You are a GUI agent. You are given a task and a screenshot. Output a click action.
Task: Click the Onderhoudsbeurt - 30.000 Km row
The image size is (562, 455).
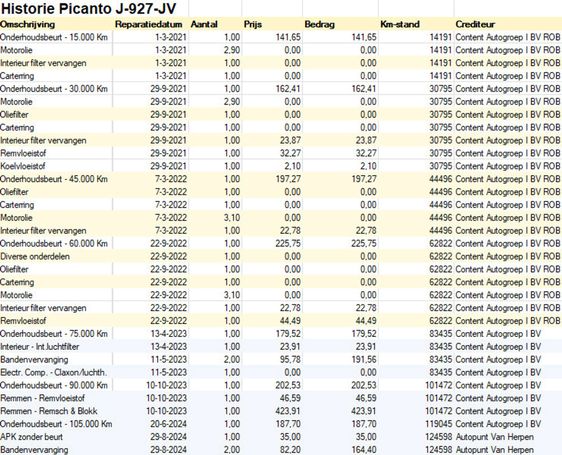pos(281,89)
